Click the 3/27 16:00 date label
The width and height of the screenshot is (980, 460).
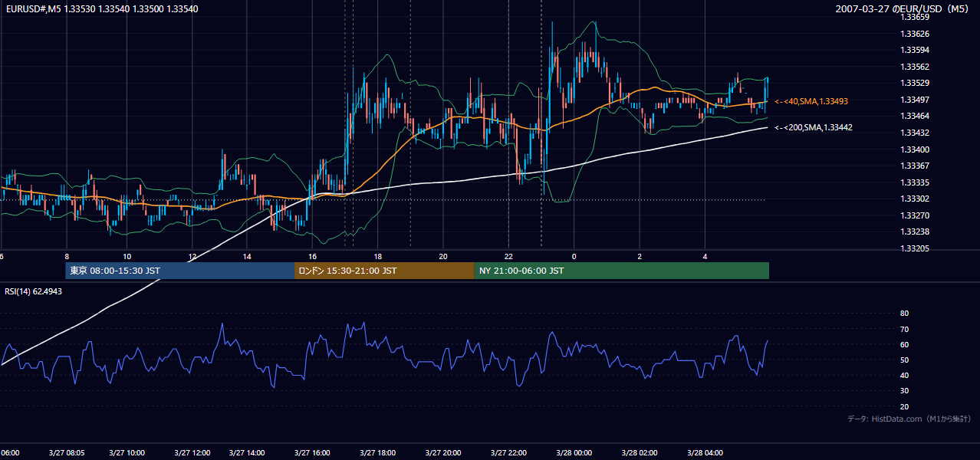pos(311,453)
